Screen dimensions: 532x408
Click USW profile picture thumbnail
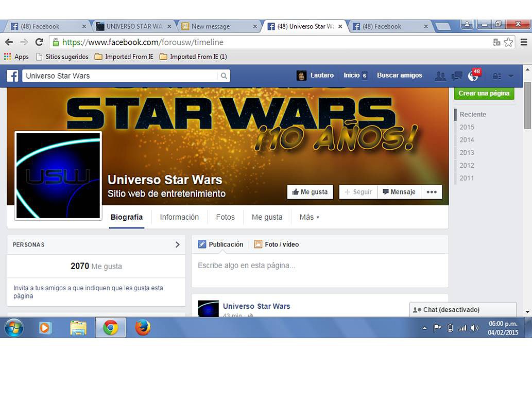(x=58, y=175)
